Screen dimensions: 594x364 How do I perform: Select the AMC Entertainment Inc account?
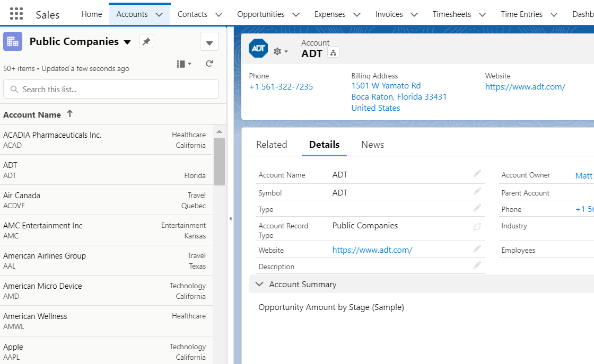click(x=106, y=230)
